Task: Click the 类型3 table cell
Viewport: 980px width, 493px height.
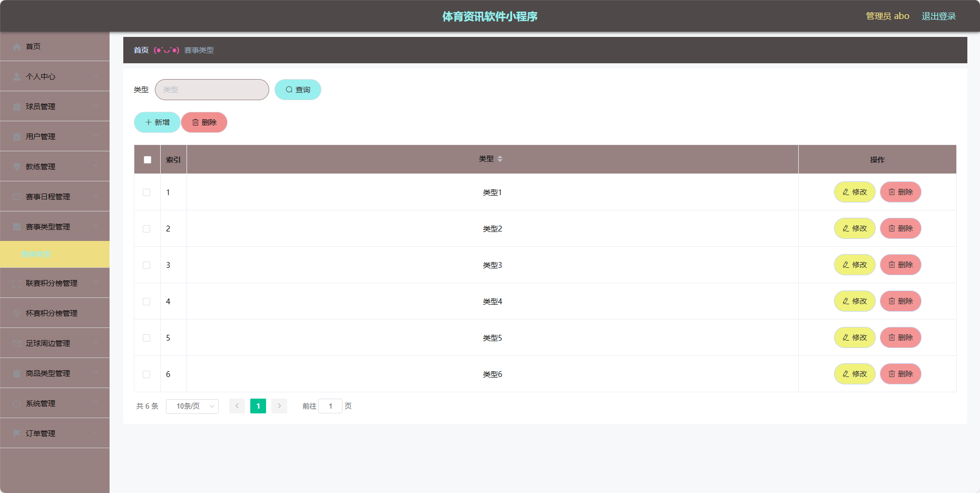Action: point(493,265)
